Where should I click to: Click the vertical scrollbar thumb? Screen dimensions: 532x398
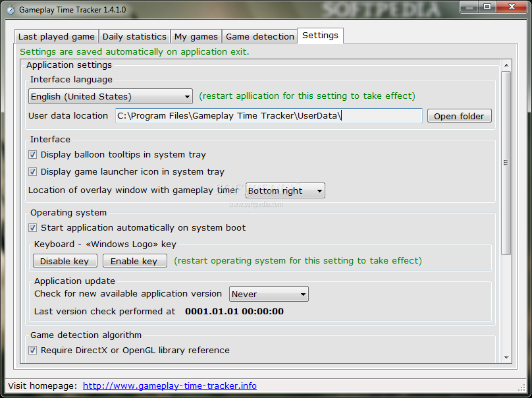point(506,163)
